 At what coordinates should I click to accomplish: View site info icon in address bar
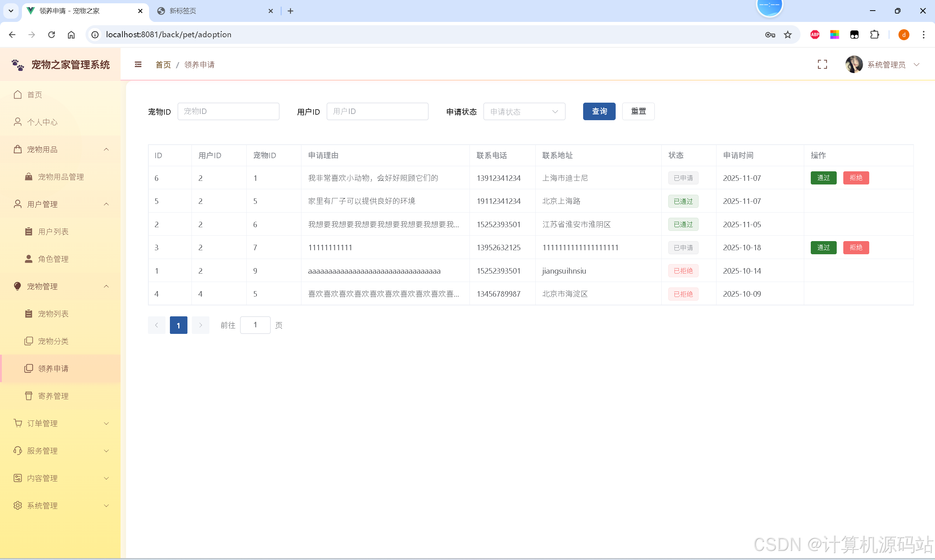[95, 35]
